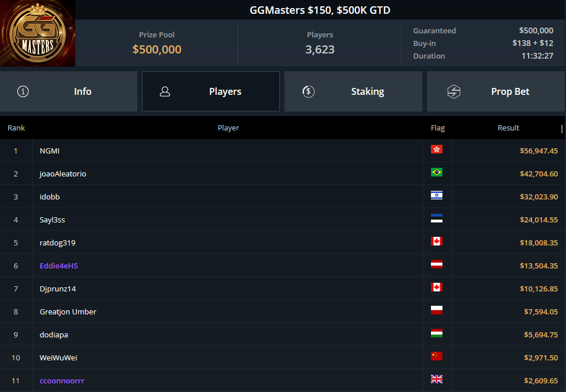Click the GG Masters logo
Viewport: 566px width, 392px height.
(x=37, y=33)
